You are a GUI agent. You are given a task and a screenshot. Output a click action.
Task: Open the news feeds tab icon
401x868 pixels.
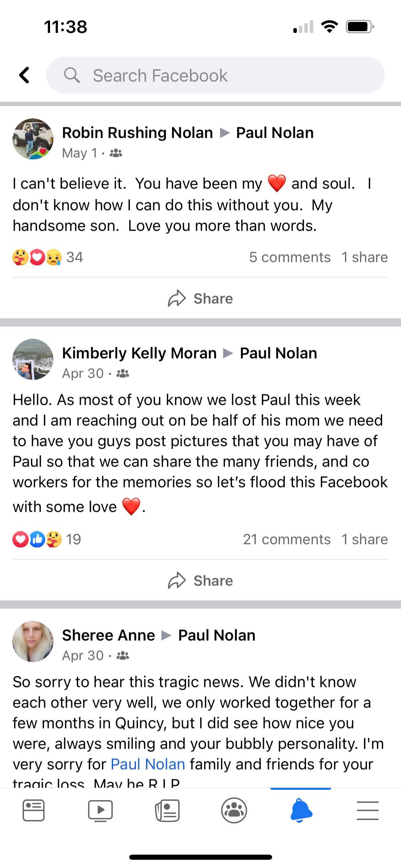(x=167, y=811)
